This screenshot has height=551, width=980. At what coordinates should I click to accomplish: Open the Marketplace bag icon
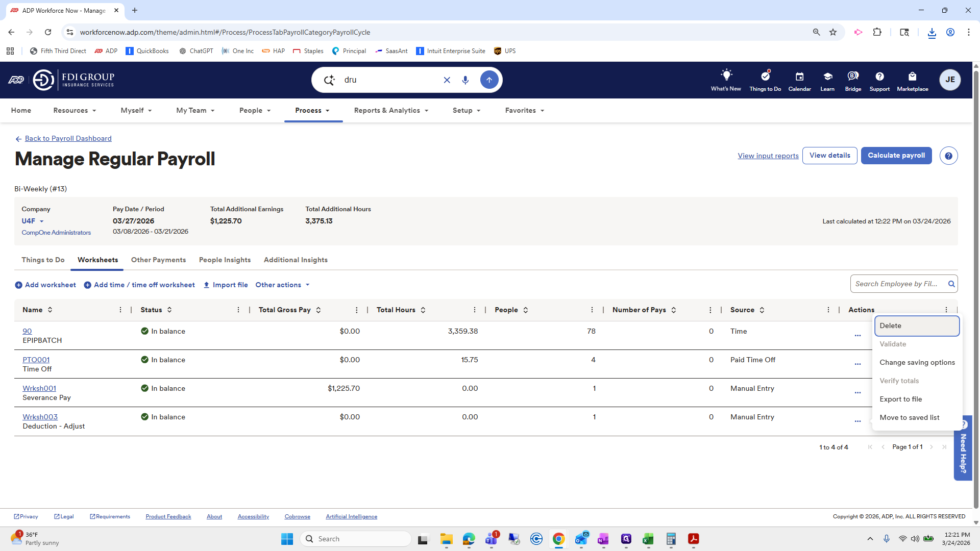[912, 77]
